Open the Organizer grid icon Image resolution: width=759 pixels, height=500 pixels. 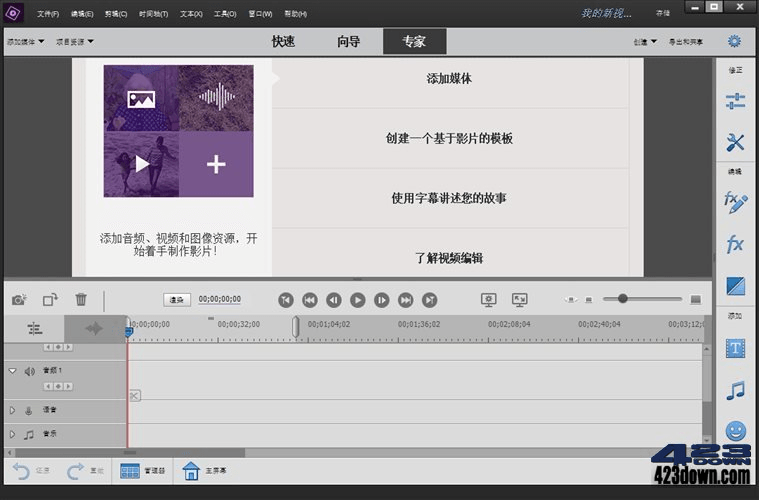130,471
